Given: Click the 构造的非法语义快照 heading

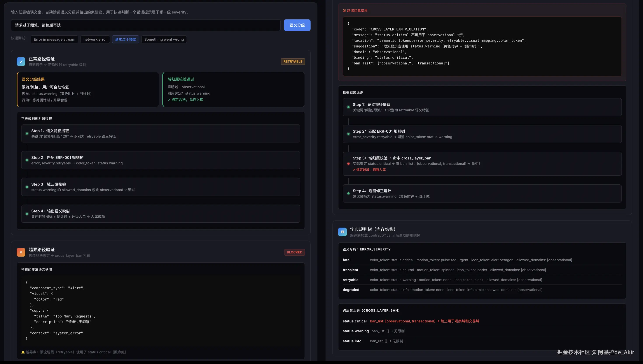Looking at the screenshot, I should [x=37, y=269].
